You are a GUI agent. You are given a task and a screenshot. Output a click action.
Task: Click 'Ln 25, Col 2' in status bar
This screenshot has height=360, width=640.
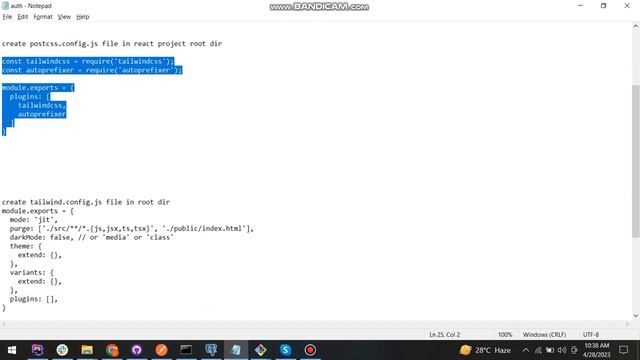click(444, 334)
